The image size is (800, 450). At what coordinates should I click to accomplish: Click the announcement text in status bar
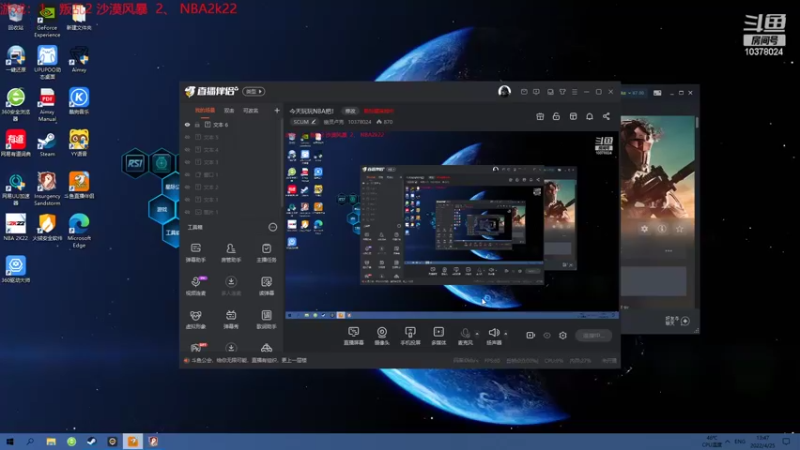coord(249,360)
